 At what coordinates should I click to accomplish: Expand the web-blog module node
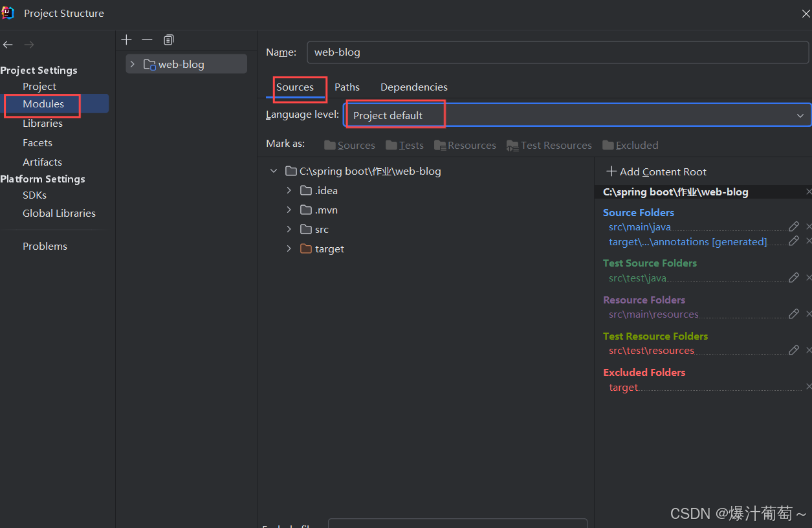[x=132, y=64]
